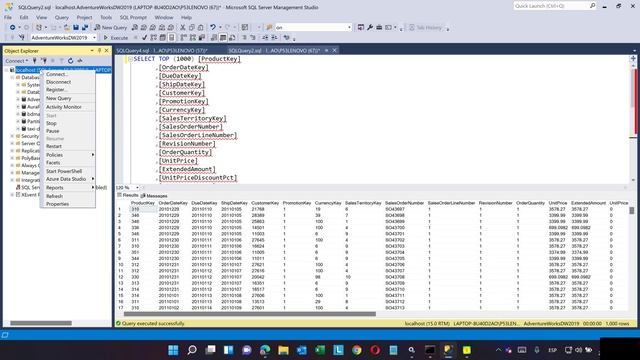Click the Execute button

(x=116, y=38)
